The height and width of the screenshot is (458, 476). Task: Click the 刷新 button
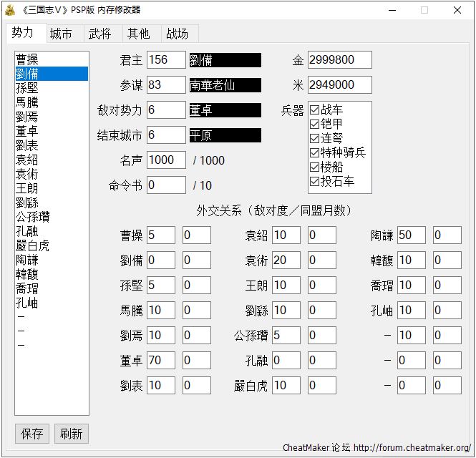pyautogui.click(x=71, y=433)
